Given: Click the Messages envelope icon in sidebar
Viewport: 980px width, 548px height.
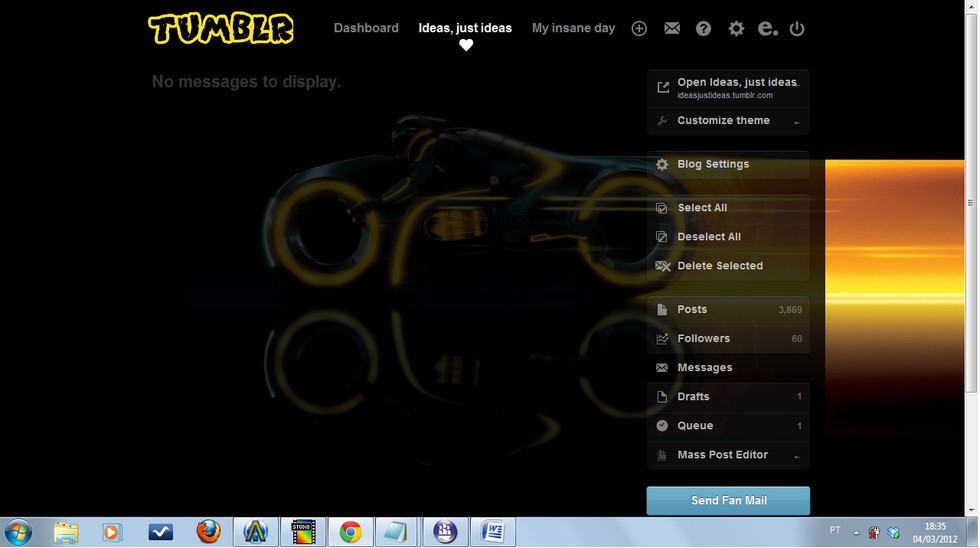Looking at the screenshot, I should pyautogui.click(x=662, y=368).
